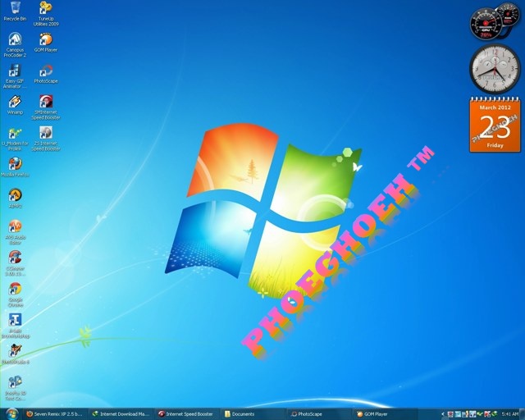Select the blue 'I' square desktop shortcut

pyautogui.click(x=15, y=326)
